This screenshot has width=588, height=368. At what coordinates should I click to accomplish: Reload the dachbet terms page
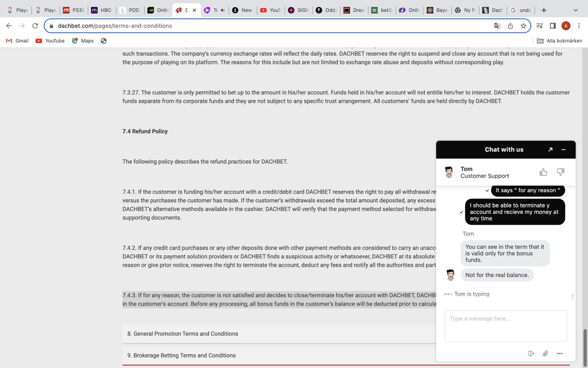pos(35,26)
